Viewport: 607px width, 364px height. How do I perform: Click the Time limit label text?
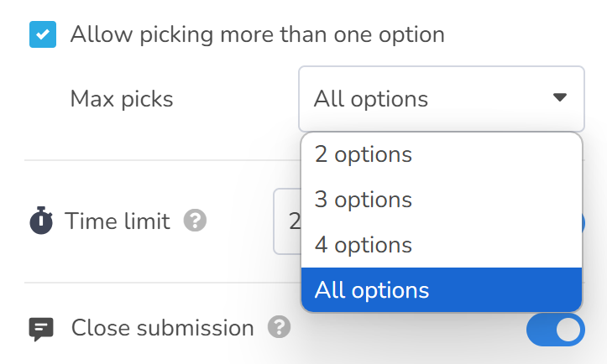pos(118,221)
